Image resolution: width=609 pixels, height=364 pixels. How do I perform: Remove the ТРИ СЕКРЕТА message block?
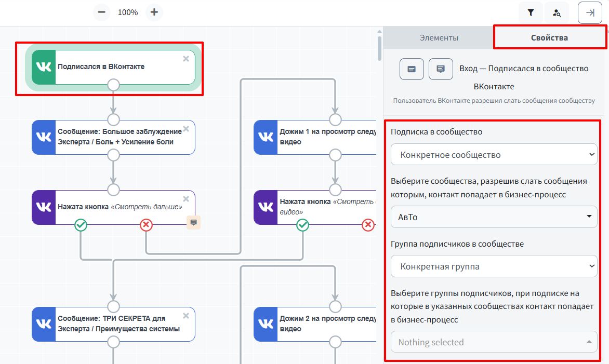tap(186, 316)
